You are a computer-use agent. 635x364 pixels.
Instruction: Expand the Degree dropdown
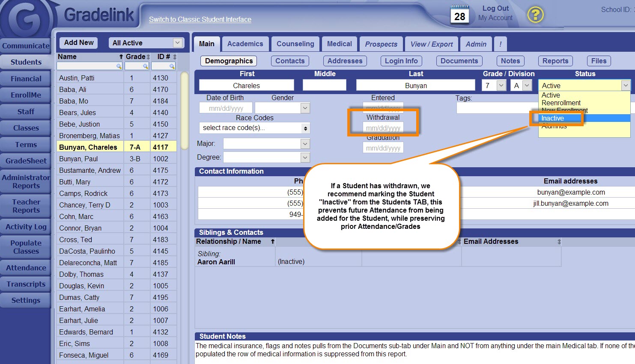305,157
